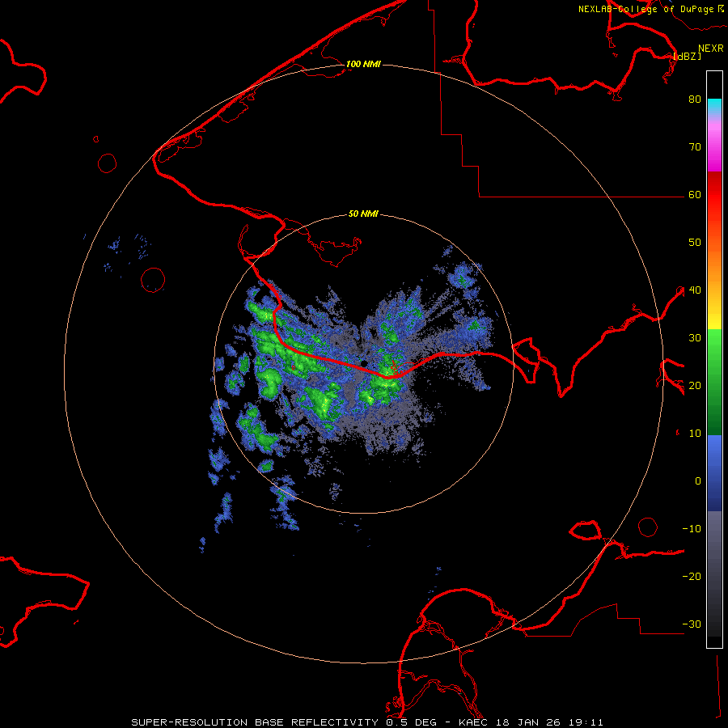Click the KAEC station ID in the caption
Image resolution: width=728 pixels, height=728 pixels.
[x=475, y=722]
